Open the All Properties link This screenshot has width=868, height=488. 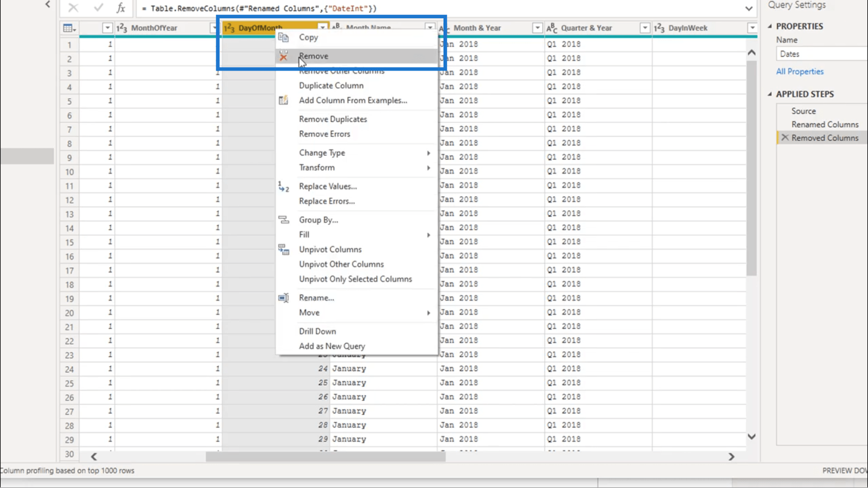(x=800, y=72)
